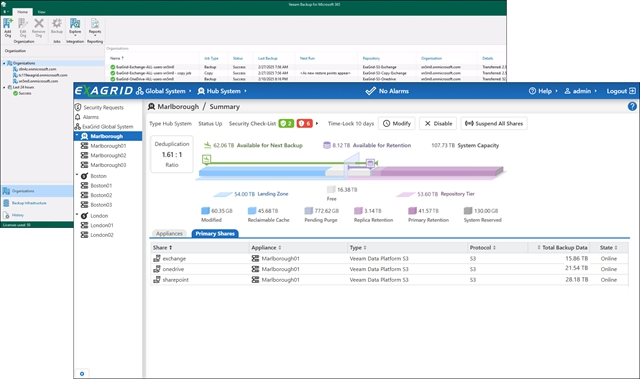Collapse Marlborough tree node

[x=77, y=135]
